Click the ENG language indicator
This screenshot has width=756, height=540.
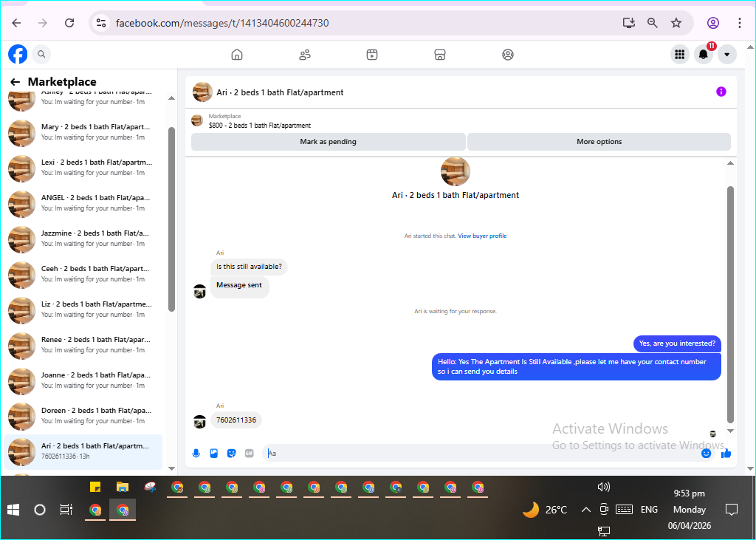649,510
